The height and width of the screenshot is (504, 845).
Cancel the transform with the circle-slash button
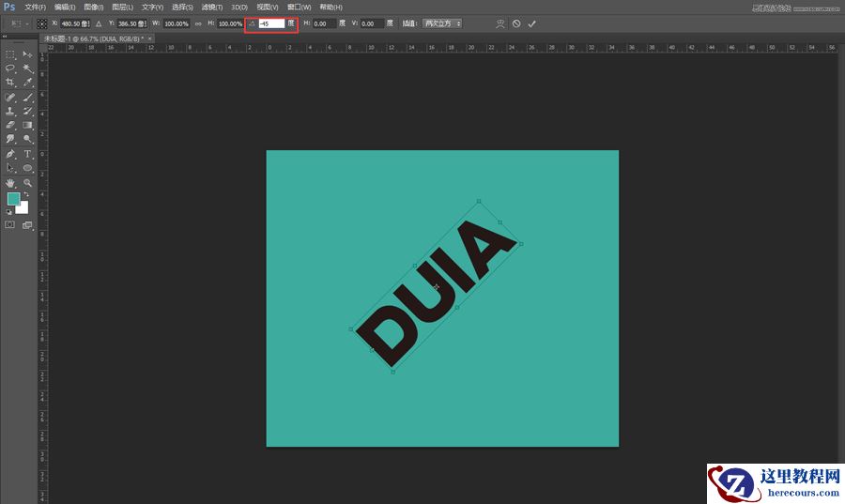pos(516,23)
